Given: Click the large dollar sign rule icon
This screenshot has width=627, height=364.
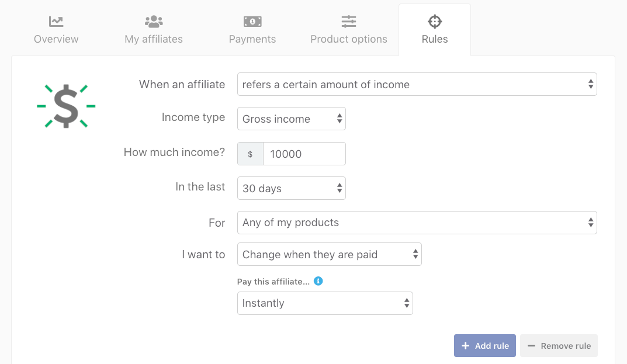Looking at the screenshot, I should click(x=66, y=106).
